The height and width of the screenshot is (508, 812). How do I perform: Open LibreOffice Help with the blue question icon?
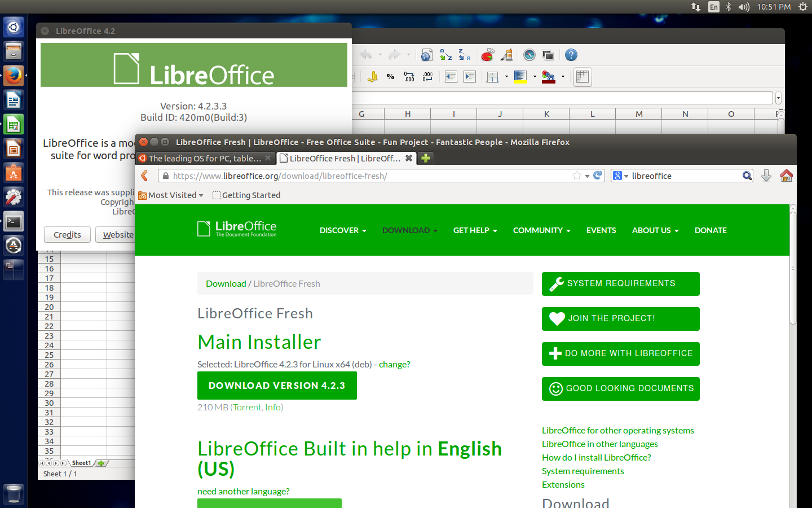pyautogui.click(x=571, y=55)
